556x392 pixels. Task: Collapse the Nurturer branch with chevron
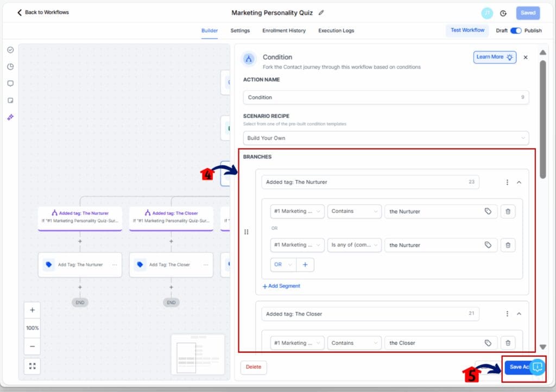(519, 182)
